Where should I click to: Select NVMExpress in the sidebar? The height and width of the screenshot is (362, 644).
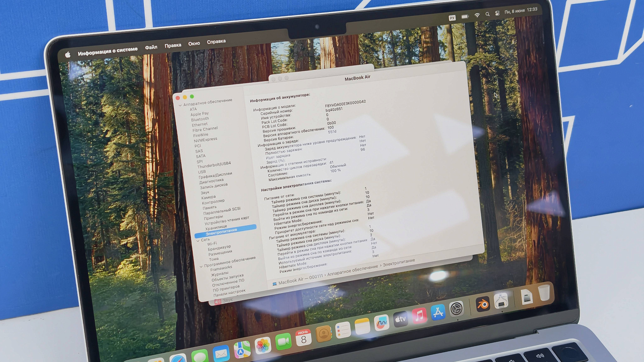205,139
